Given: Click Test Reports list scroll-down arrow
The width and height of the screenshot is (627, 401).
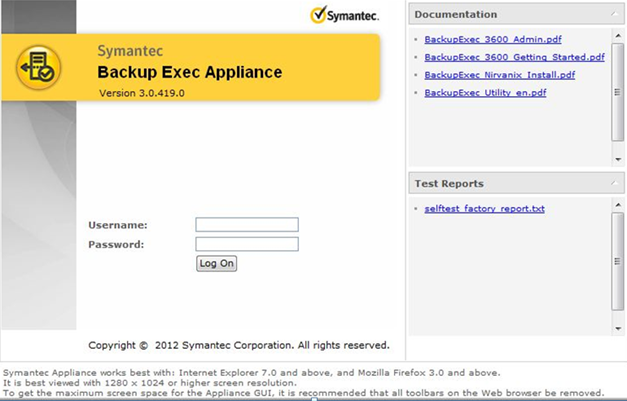Looking at the screenshot, I should tap(618, 329).
